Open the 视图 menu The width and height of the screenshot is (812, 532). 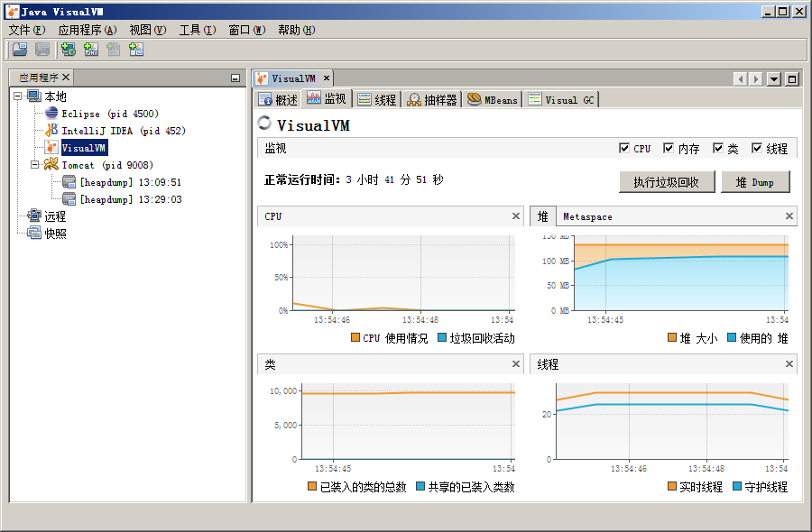pyautogui.click(x=148, y=30)
